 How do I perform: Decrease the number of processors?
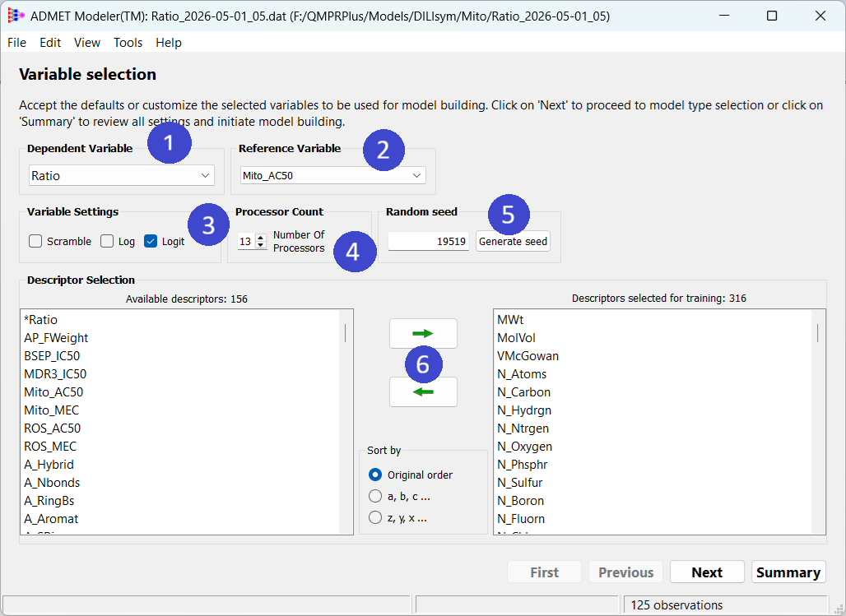coord(261,245)
